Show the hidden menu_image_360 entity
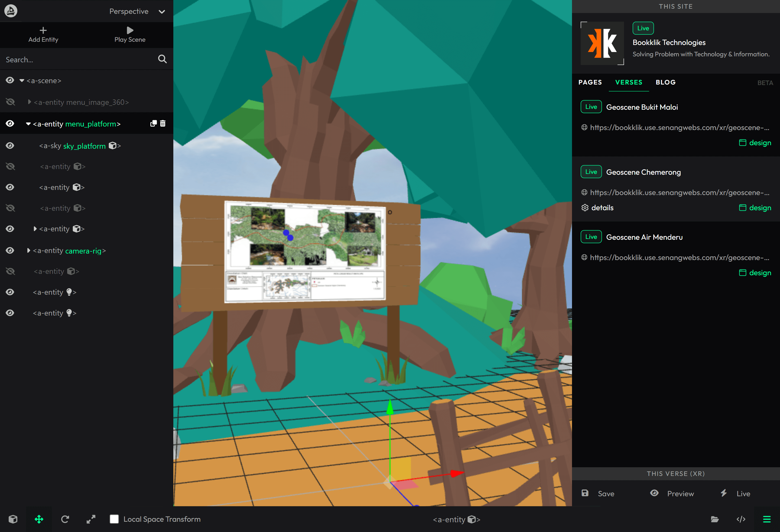Viewport: 780px width, 532px height. pyautogui.click(x=10, y=102)
